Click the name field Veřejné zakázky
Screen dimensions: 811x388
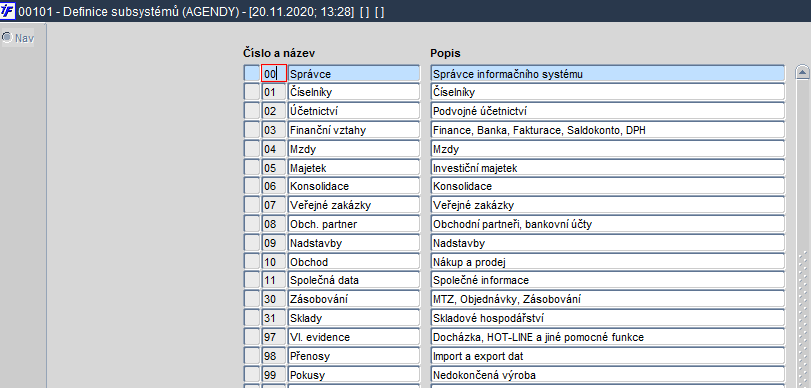354,205
